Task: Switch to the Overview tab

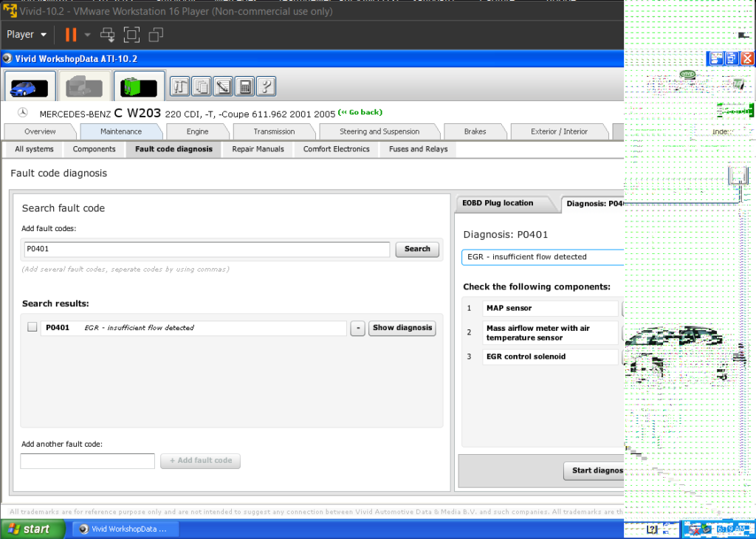Action: (x=40, y=131)
